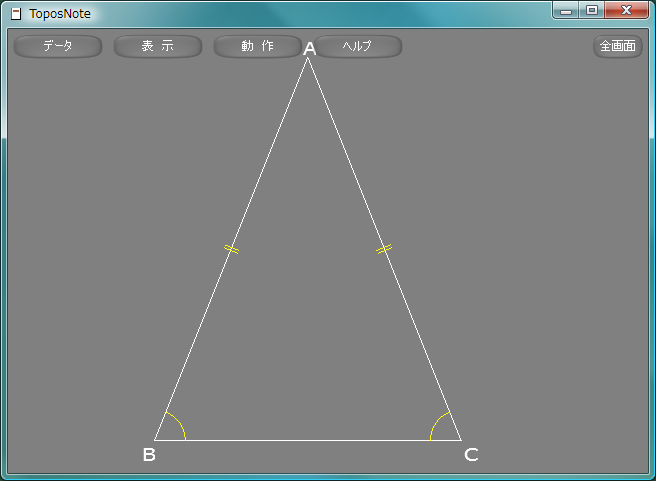The width and height of the screenshot is (656, 481).
Task: Click the vertex label C
Action: click(x=471, y=455)
